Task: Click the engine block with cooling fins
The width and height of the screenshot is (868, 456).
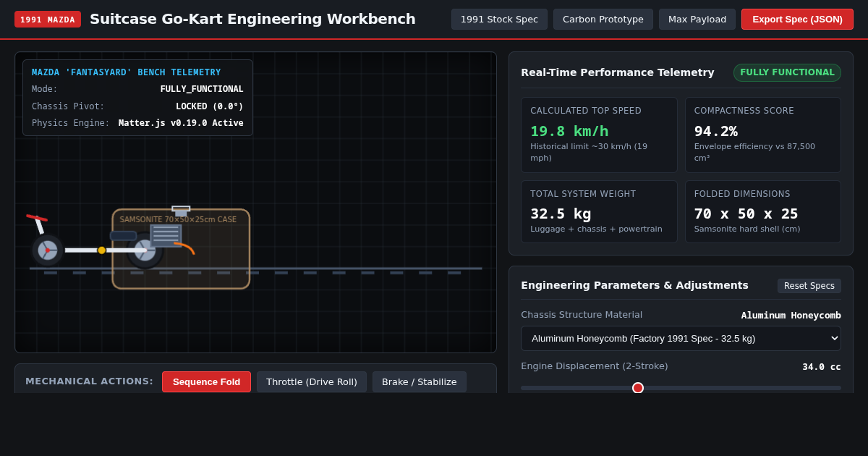Action: click(x=166, y=235)
